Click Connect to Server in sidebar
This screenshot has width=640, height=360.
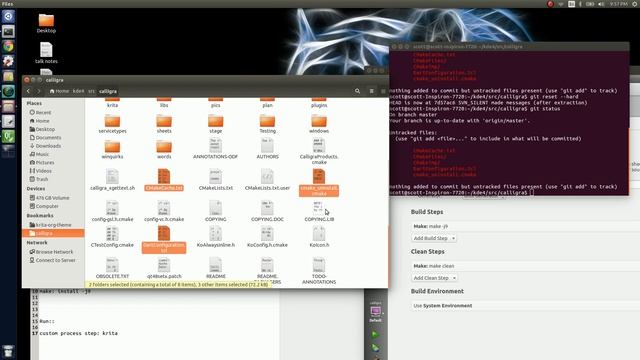[52, 260]
